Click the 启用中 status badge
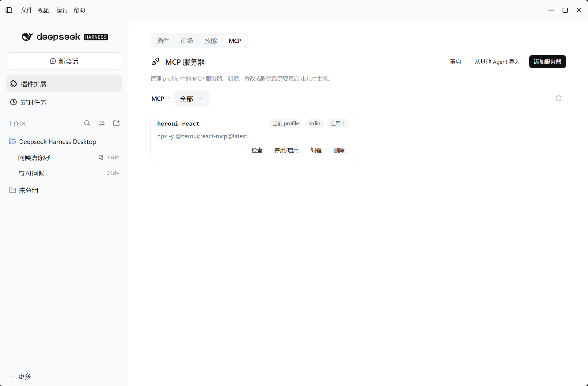Image resolution: width=588 pixels, height=386 pixels. coord(338,123)
